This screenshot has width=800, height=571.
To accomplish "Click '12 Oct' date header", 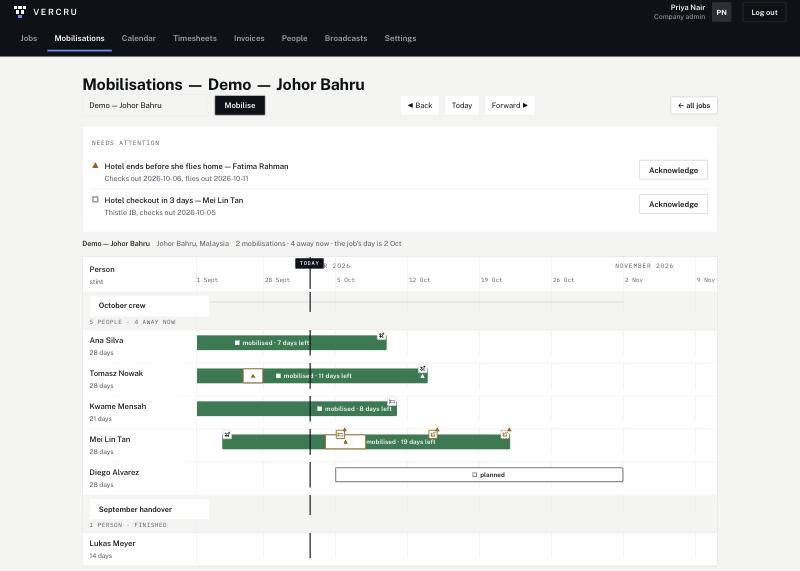I will 419,280.
